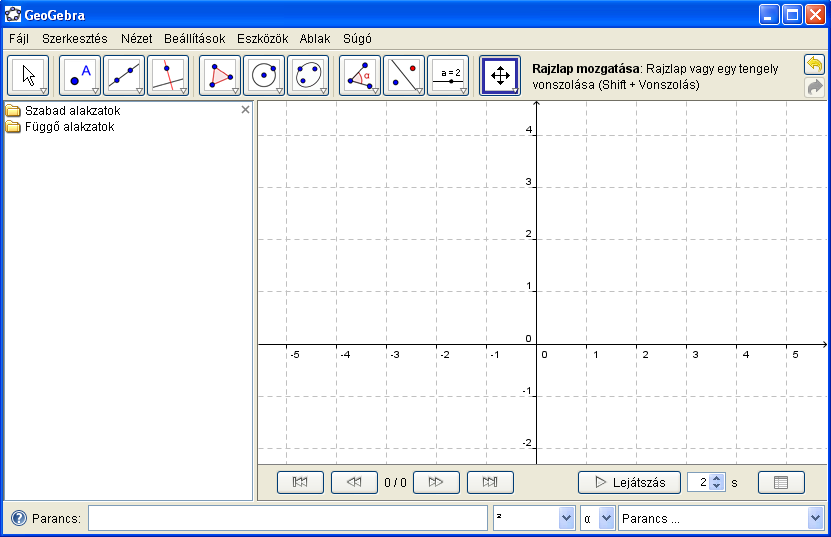This screenshot has width=831, height=537.
Task: Click the yellow Undo arrow
Action: point(814,65)
